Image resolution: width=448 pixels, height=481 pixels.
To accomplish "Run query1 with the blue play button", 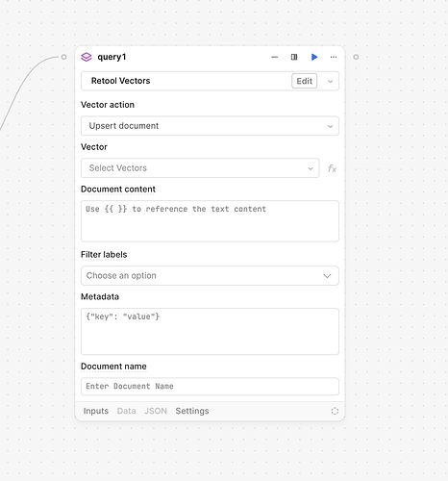I will click(314, 57).
